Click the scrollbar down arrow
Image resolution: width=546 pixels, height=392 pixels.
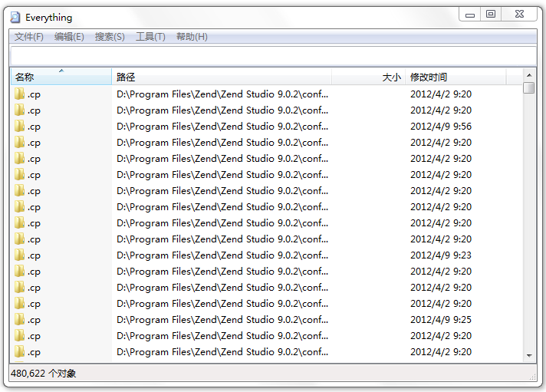tap(529, 356)
